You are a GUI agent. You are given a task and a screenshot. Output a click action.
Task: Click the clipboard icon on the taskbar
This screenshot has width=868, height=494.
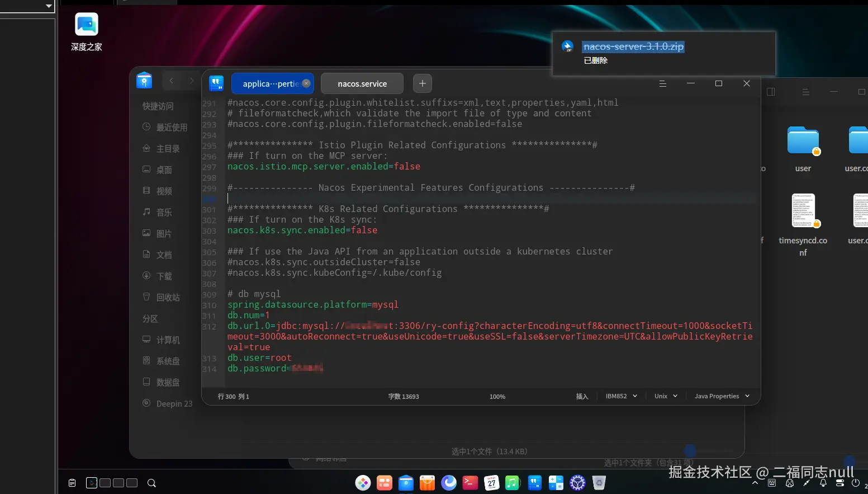tap(72, 483)
